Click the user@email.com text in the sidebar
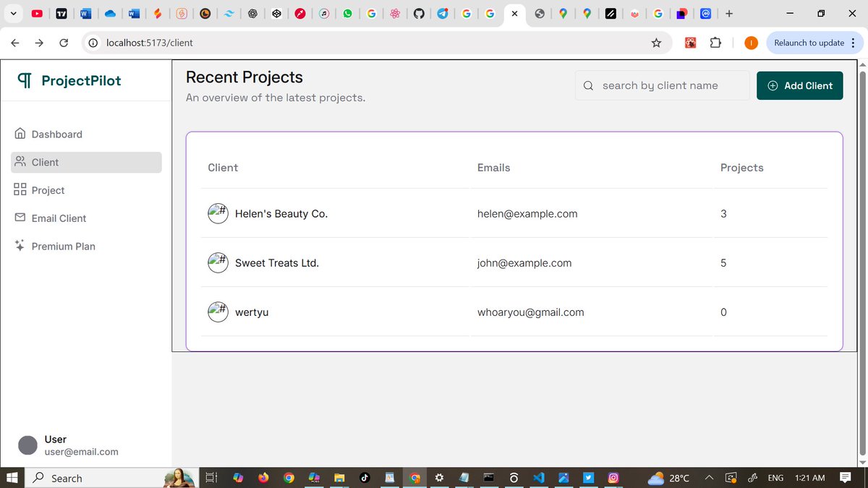This screenshot has height=488, width=868. pyautogui.click(x=82, y=452)
